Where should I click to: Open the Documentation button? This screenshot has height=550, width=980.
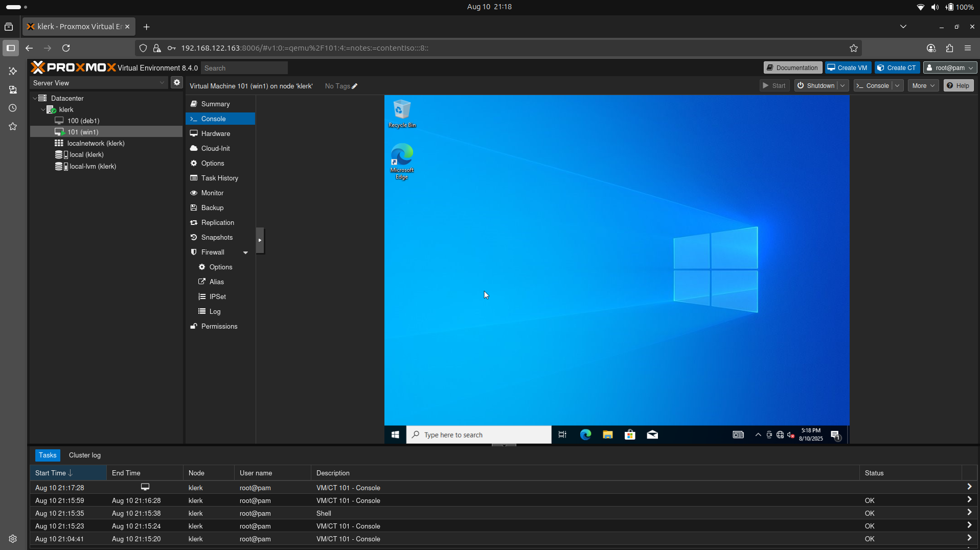[x=792, y=68]
